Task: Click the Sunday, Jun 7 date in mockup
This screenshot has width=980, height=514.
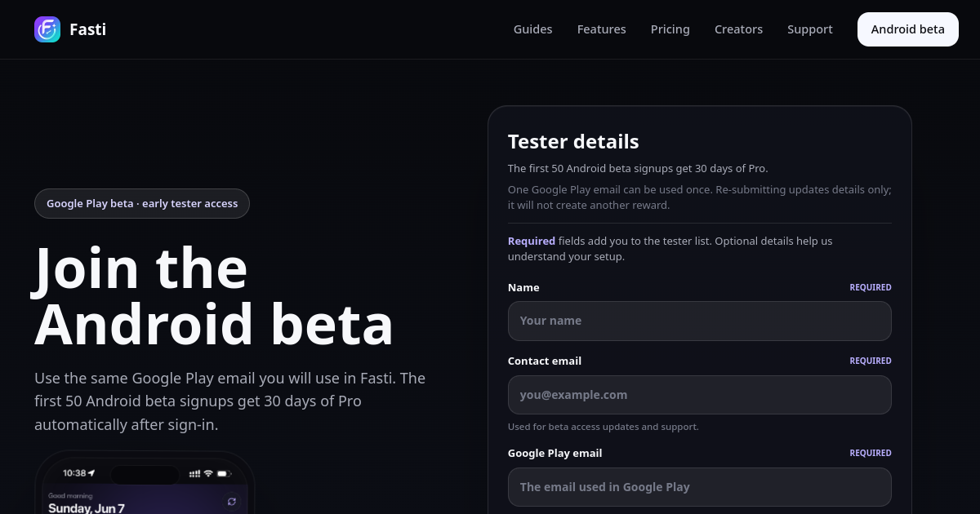Action: [87, 507]
